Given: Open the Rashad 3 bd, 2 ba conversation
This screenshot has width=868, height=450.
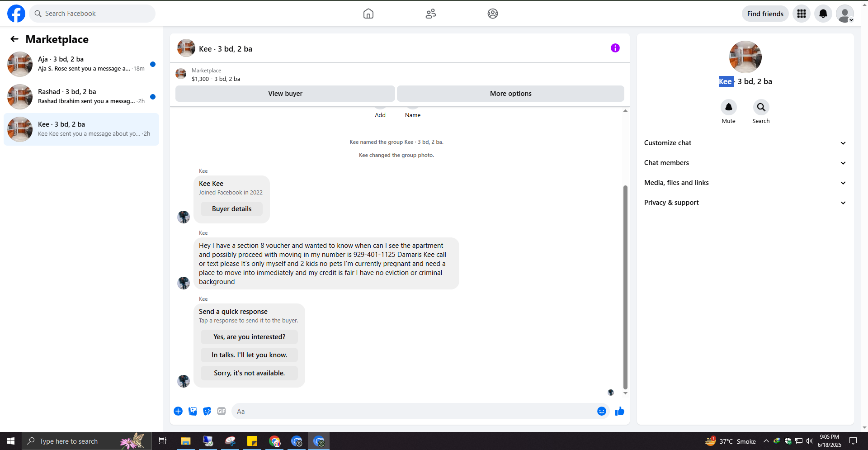Looking at the screenshot, I should tap(81, 97).
